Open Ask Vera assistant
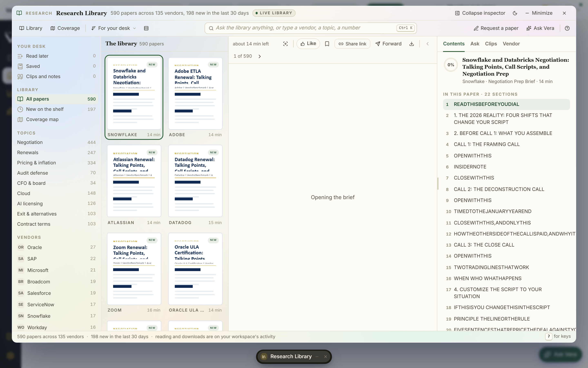The image size is (588, 368). point(540,28)
